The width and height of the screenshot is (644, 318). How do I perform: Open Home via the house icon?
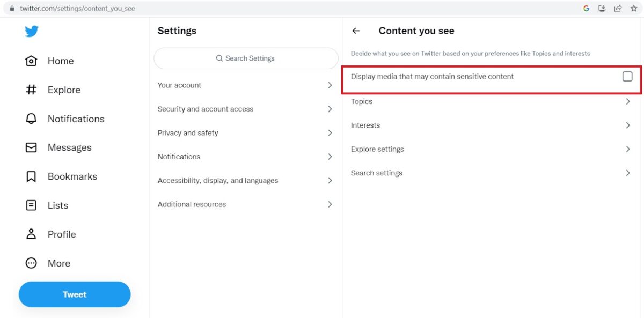tap(31, 61)
